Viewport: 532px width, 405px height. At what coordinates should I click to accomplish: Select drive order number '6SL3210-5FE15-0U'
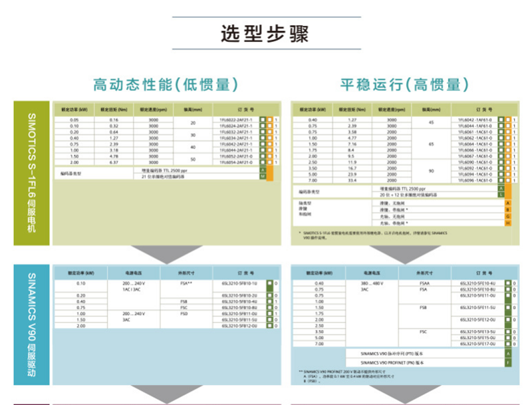477,338
